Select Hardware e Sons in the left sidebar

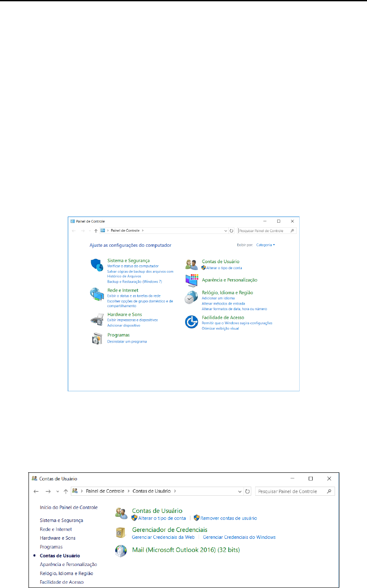57,538
